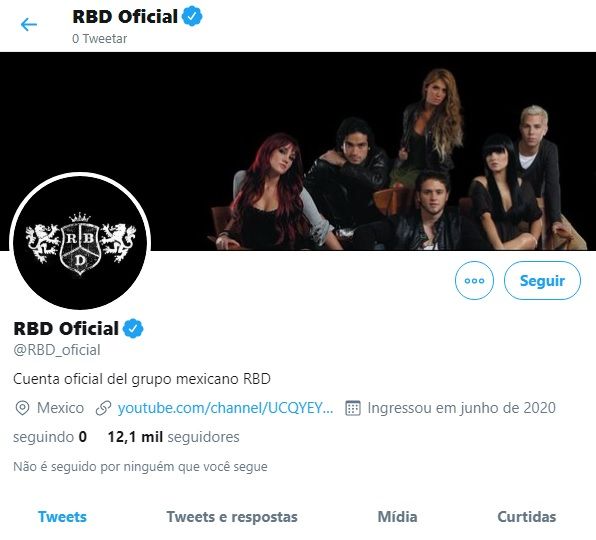
Task: Open the RBD crest profile picture
Action: click(x=80, y=241)
